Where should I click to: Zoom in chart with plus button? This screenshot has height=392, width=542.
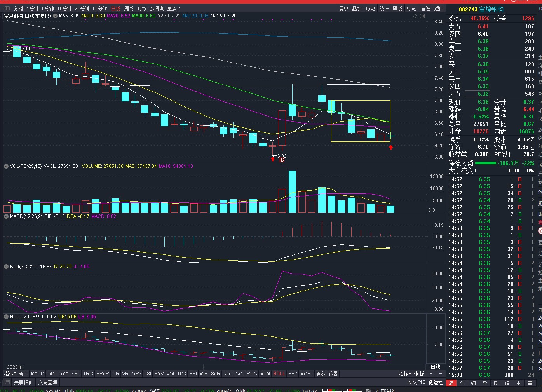[431, 374]
